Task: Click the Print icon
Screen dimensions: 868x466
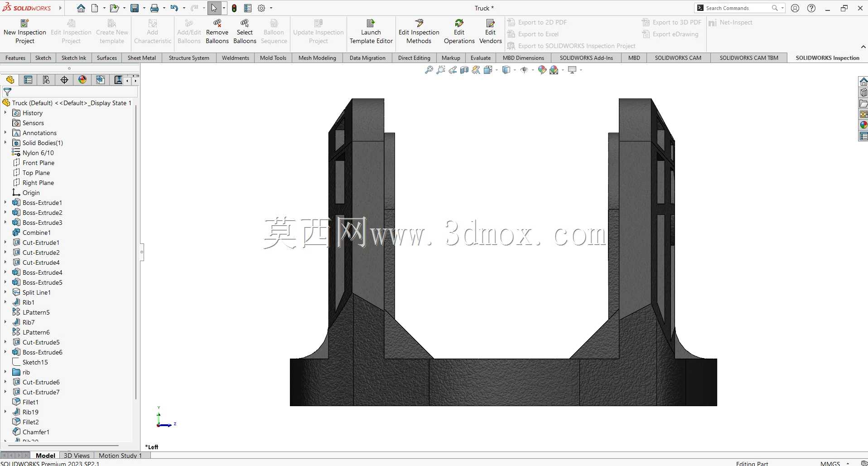Action: click(x=154, y=8)
